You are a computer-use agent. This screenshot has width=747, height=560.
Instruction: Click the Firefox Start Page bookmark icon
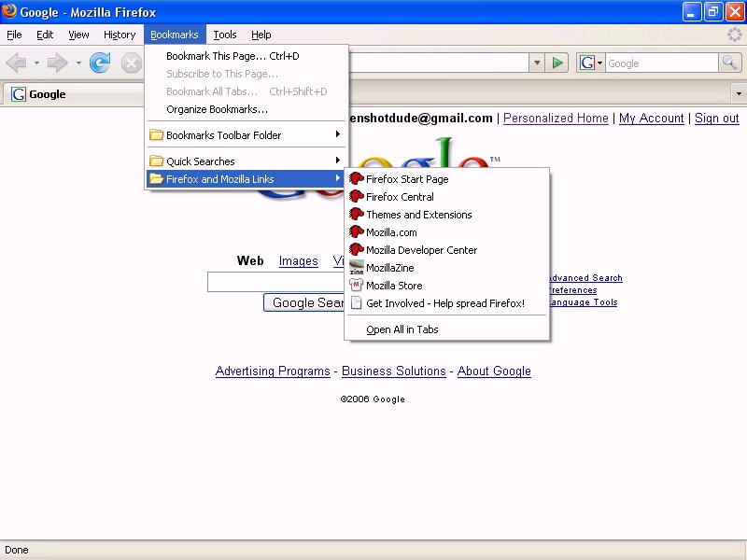coord(357,179)
